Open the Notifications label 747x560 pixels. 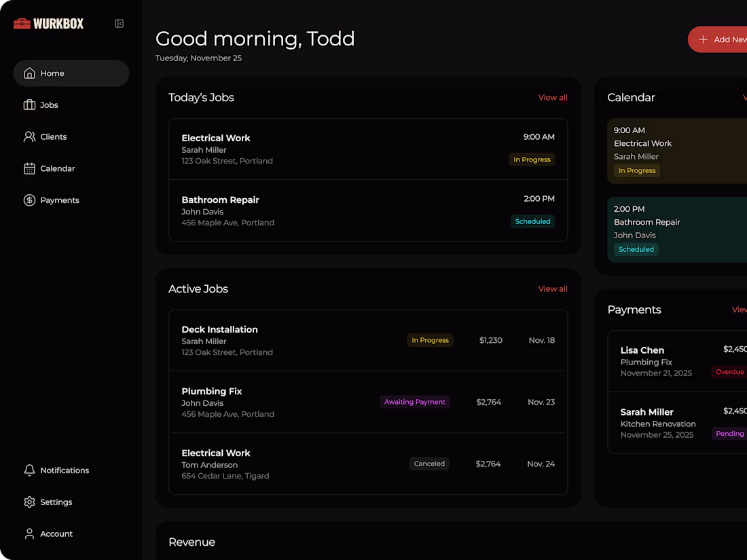pyautogui.click(x=65, y=470)
